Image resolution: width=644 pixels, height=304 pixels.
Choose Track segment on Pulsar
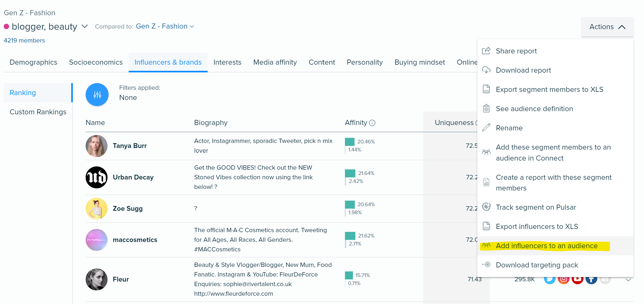pyautogui.click(x=555, y=207)
